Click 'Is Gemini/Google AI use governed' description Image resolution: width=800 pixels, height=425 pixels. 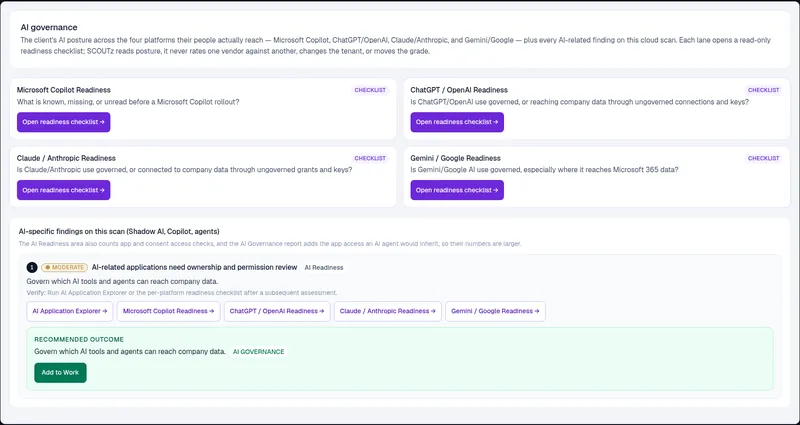[544, 170]
